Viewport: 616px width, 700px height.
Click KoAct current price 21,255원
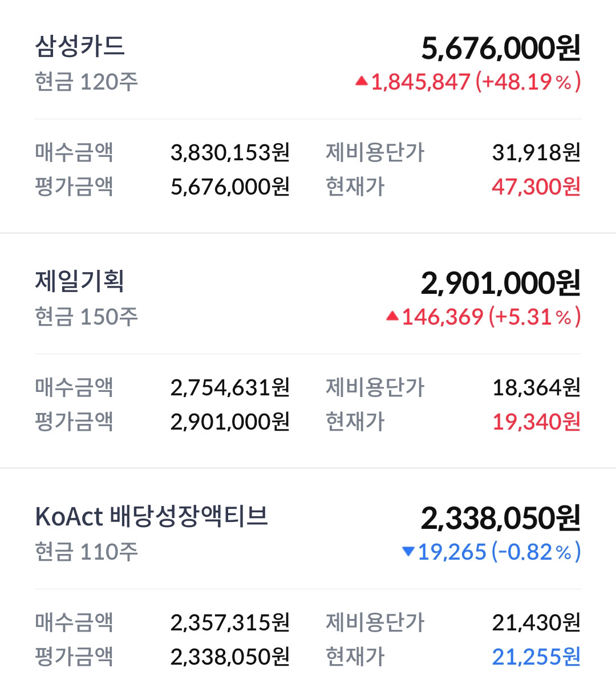tap(536, 657)
